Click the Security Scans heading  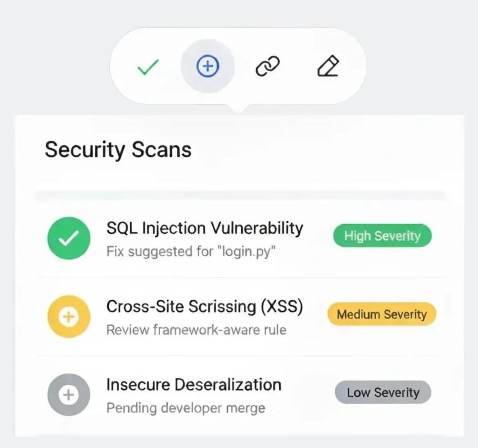118,150
